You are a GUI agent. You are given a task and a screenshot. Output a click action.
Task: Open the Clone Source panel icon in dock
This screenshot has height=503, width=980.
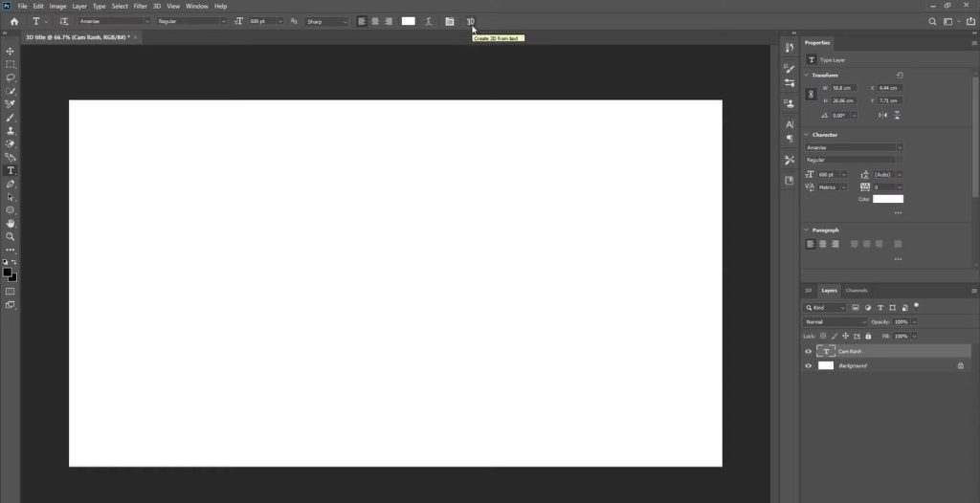pyautogui.click(x=790, y=103)
